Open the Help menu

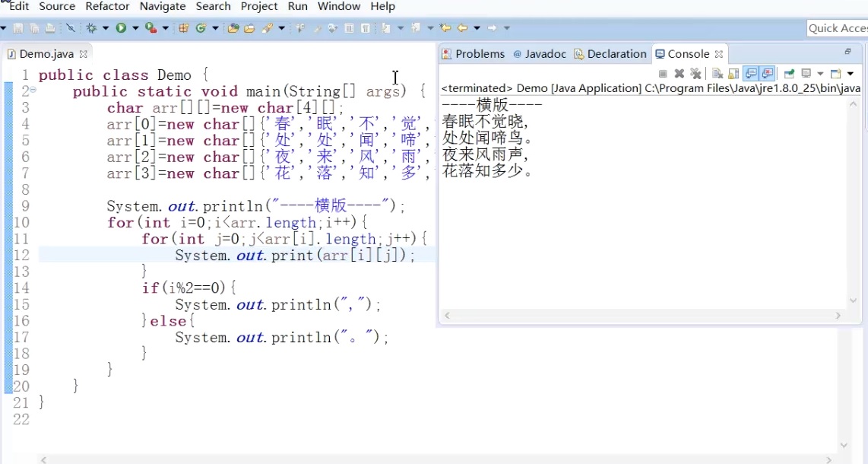click(x=382, y=7)
